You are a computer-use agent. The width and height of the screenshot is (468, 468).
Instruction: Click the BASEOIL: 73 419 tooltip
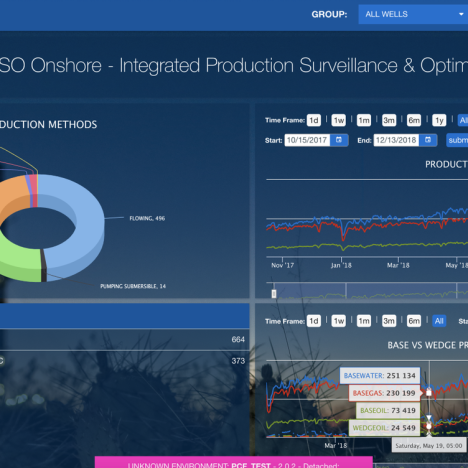coord(388,410)
